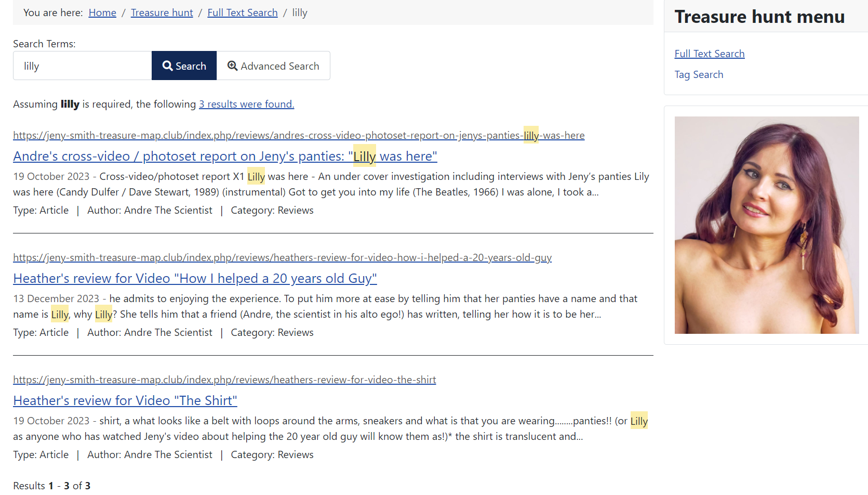Viewport: 868px width, 495px height.
Task: Open URL for how-i-helped-a-20-years-old-guy
Action: coord(282,257)
